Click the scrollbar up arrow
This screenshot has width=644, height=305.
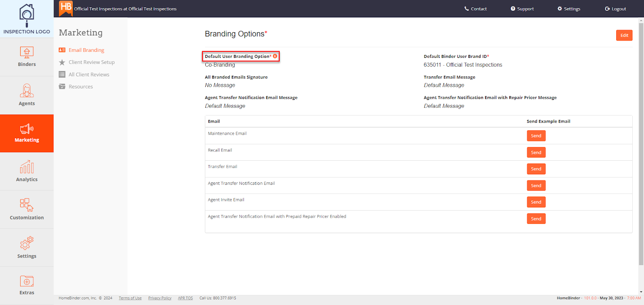click(641, 20)
